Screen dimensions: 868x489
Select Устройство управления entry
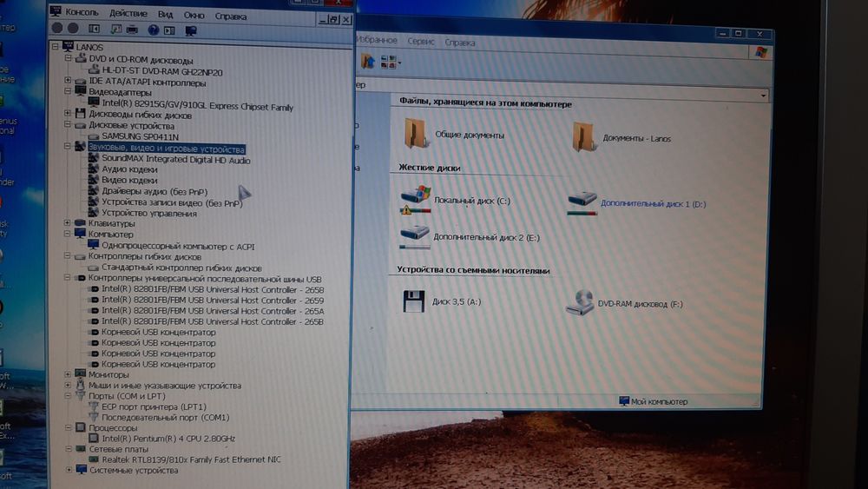(x=149, y=213)
